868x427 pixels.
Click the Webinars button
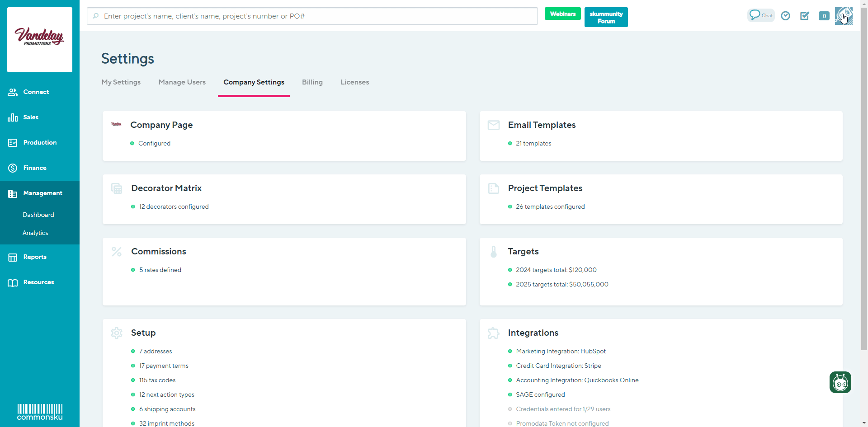pos(562,14)
